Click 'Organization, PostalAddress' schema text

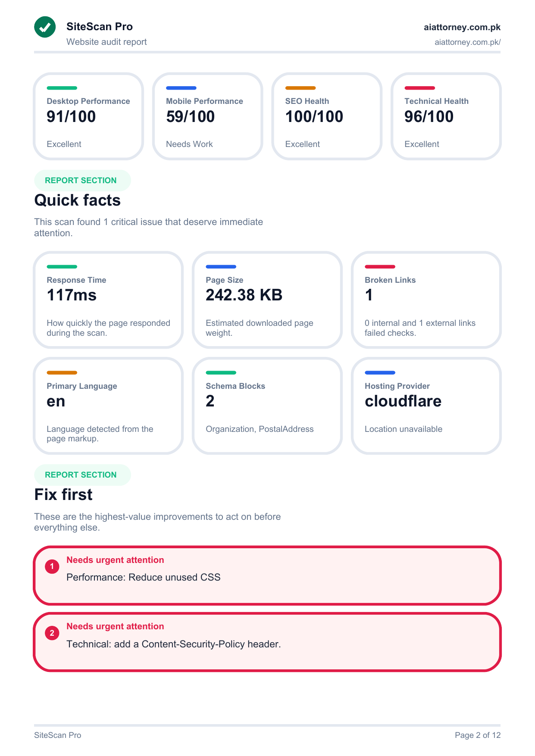click(x=260, y=429)
